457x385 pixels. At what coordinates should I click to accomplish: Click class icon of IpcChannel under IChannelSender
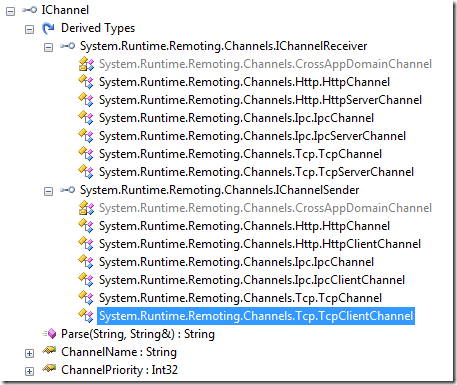[86, 262]
